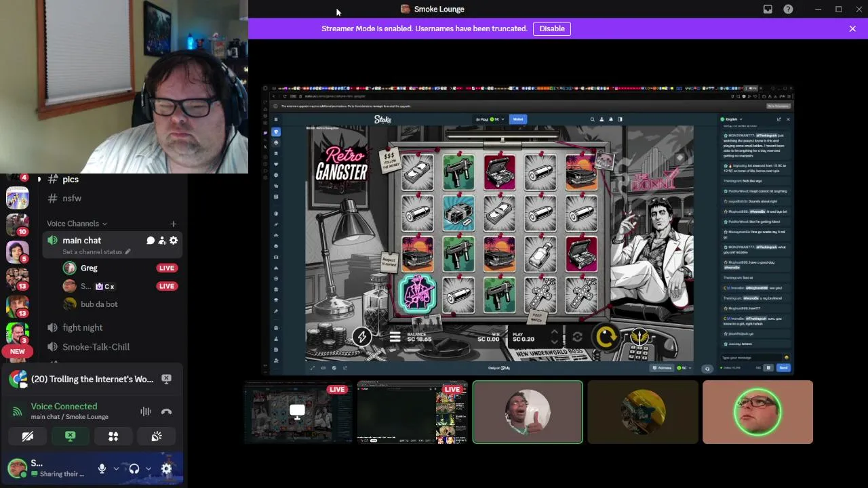Open headphone output options arrow
This screenshot has height=488, width=868.
pyautogui.click(x=149, y=468)
